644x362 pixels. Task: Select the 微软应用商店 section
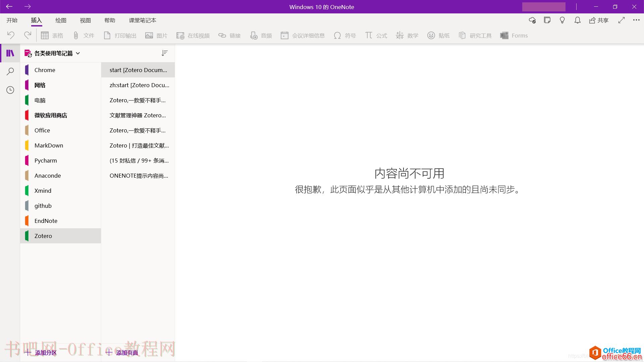[x=61, y=115]
